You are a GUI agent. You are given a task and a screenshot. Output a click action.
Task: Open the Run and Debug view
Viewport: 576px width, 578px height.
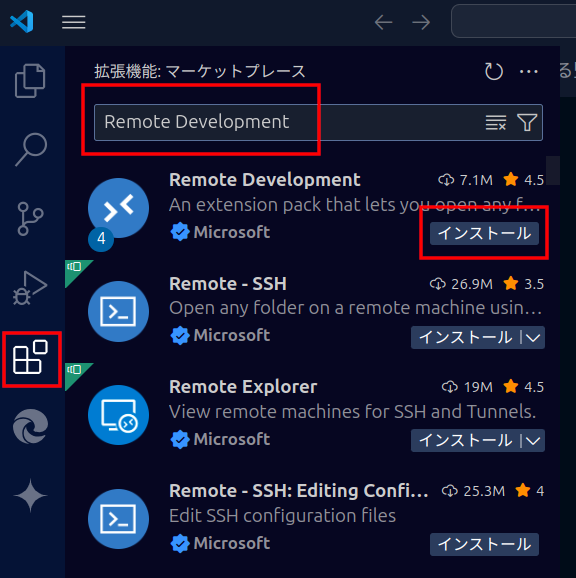pyautogui.click(x=30, y=288)
